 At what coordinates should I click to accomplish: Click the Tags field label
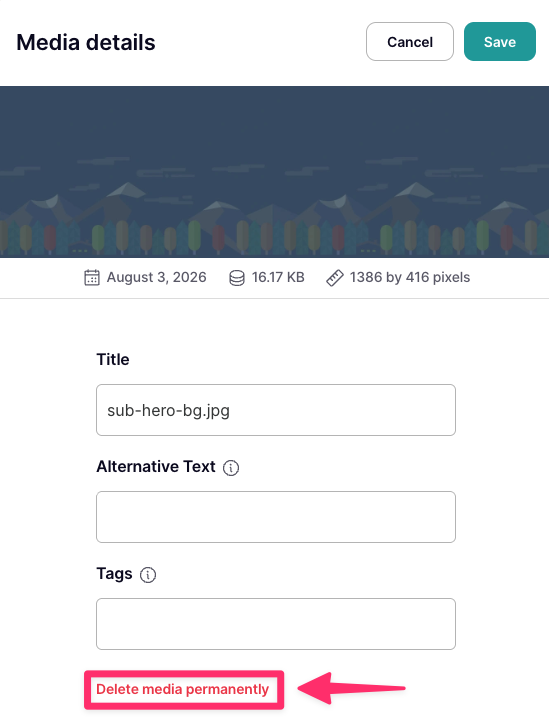pyautogui.click(x=114, y=574)
